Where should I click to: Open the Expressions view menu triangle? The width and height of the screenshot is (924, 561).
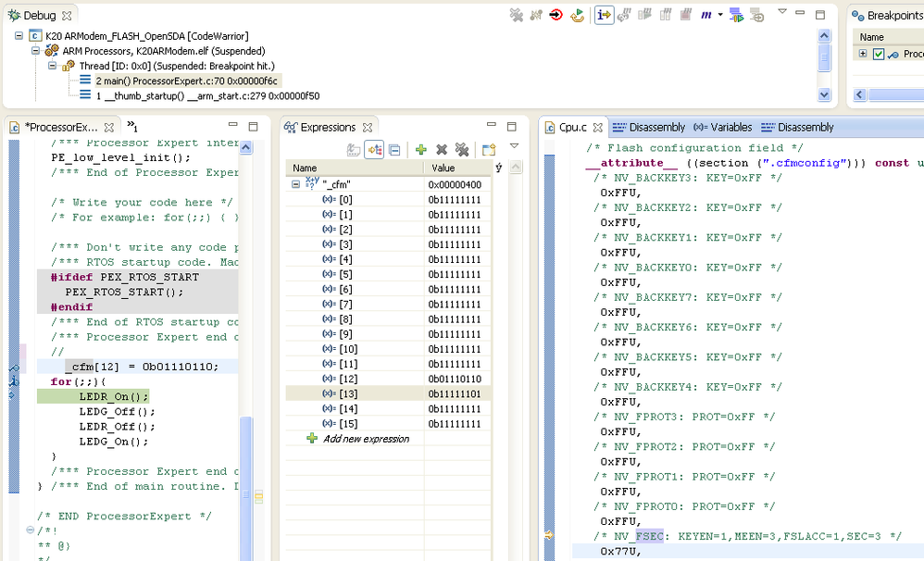coord(514,146)
